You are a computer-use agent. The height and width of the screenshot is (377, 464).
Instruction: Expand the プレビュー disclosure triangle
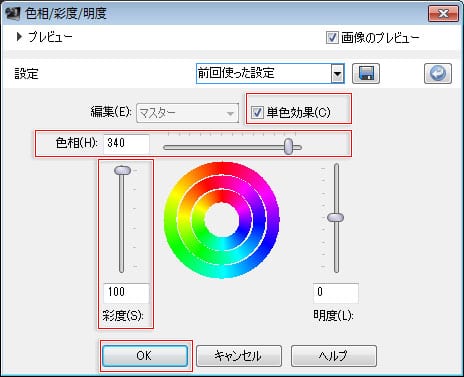pyautogui.click(x=19, y=37)
